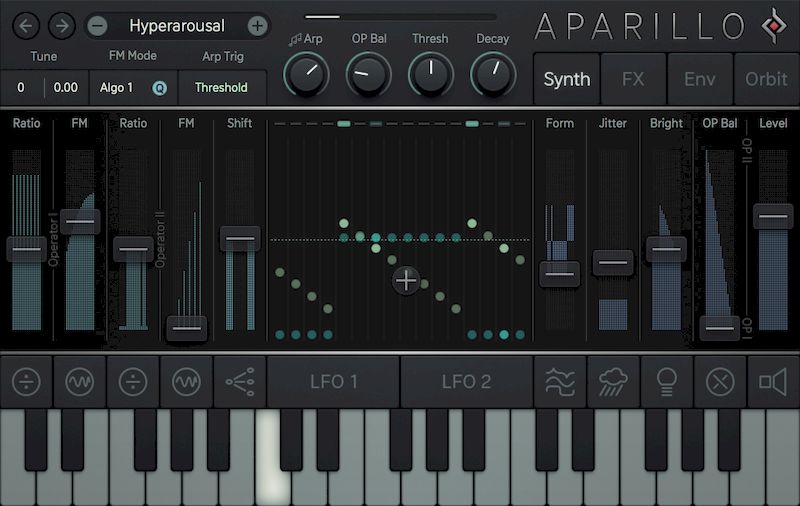This screenshot has height=506, width=800.
Task: Switch to the Orbit tab
Action: pos(766,79)
